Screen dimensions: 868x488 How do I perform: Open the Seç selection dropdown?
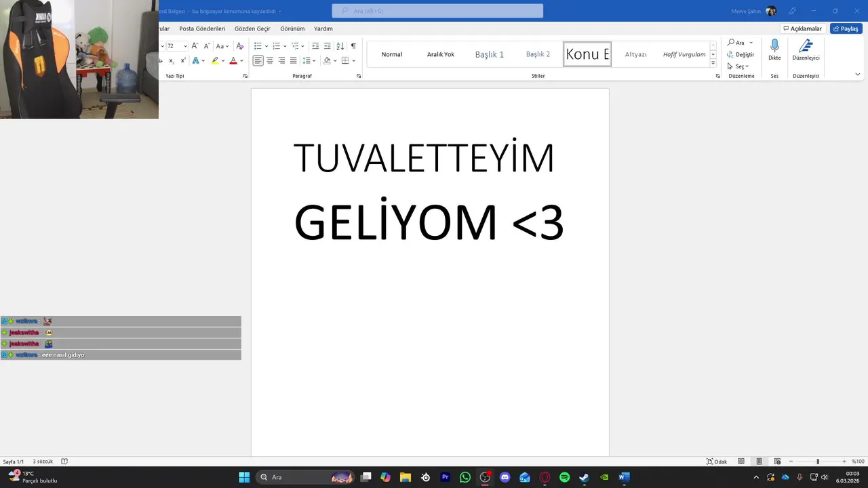tap(738, 66)
